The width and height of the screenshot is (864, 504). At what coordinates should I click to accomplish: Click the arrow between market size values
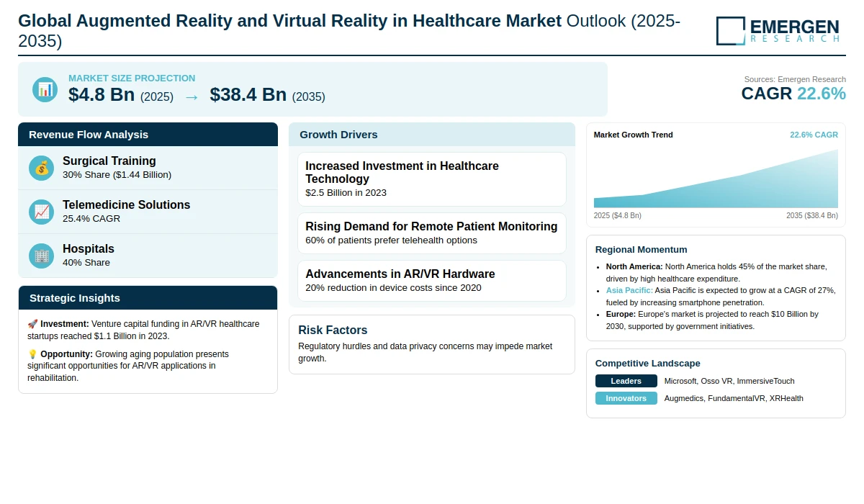point(192,96)
